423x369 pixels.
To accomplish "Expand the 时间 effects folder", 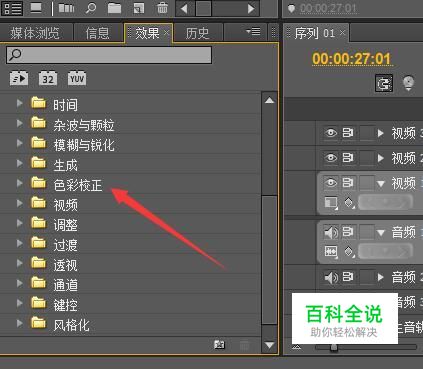I will point(20,103).
